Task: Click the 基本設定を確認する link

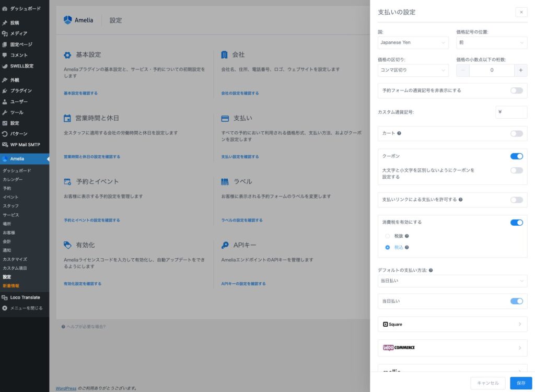Action: click(80, 93)
